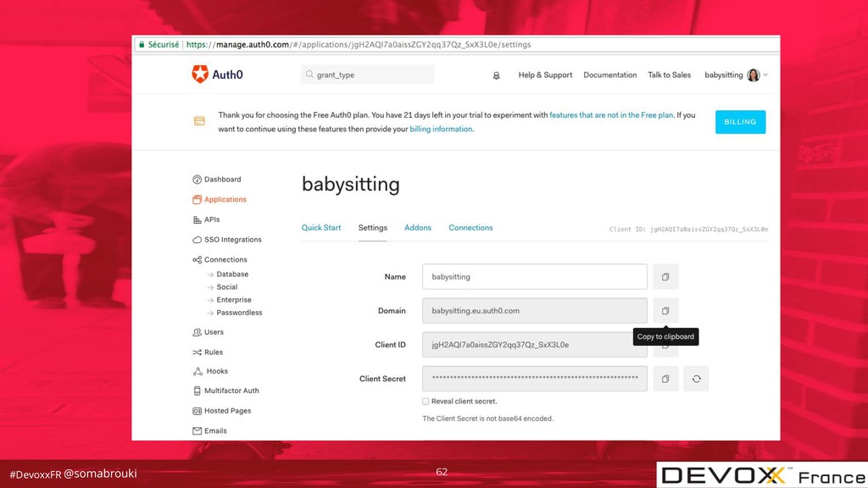868x488 pixels.
Task: Click the APIs icon in sidebar
Action: click(x=197, y=219)
